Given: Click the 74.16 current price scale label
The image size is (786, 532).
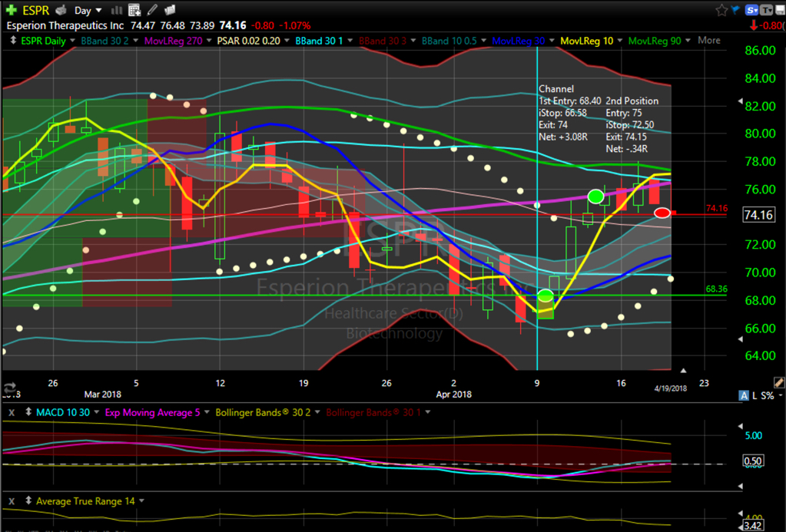Looking at the screenshot, I should (758, 215).
